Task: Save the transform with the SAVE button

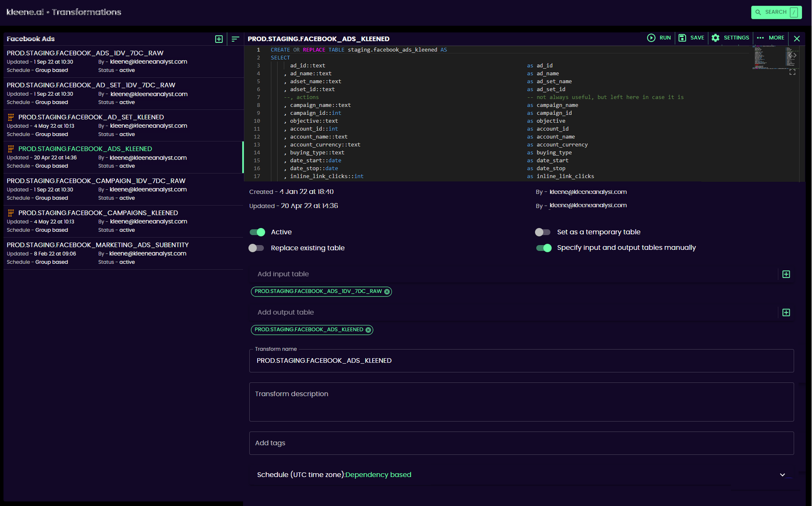Action: point(691,38)
